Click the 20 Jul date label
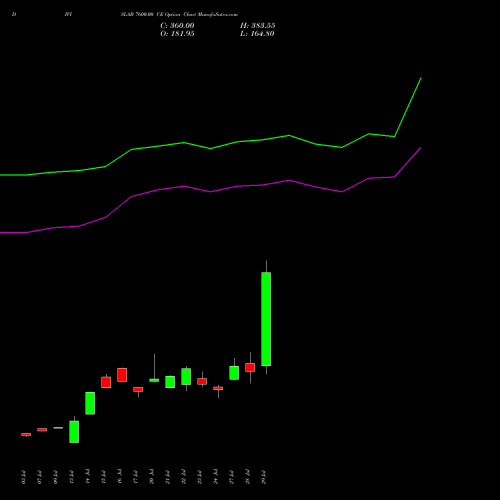Screen dimensions: 500x500 (152, 477)
